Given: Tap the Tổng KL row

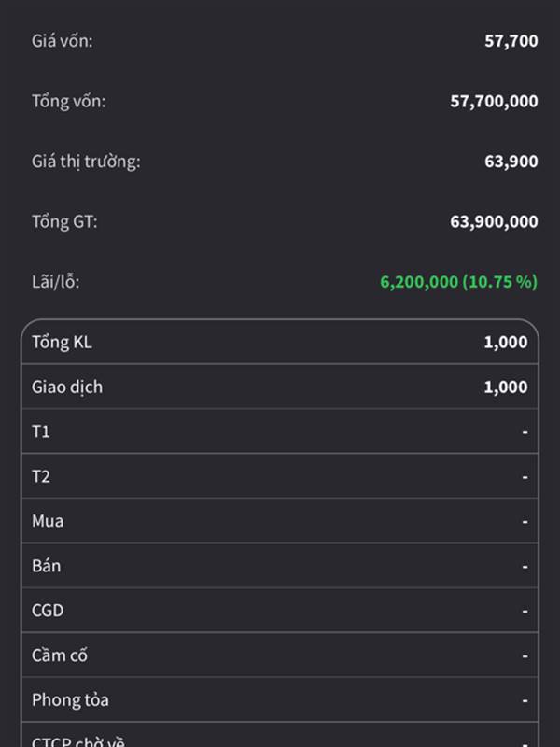Looking at the screenshot, I should [x=280, y=342].
